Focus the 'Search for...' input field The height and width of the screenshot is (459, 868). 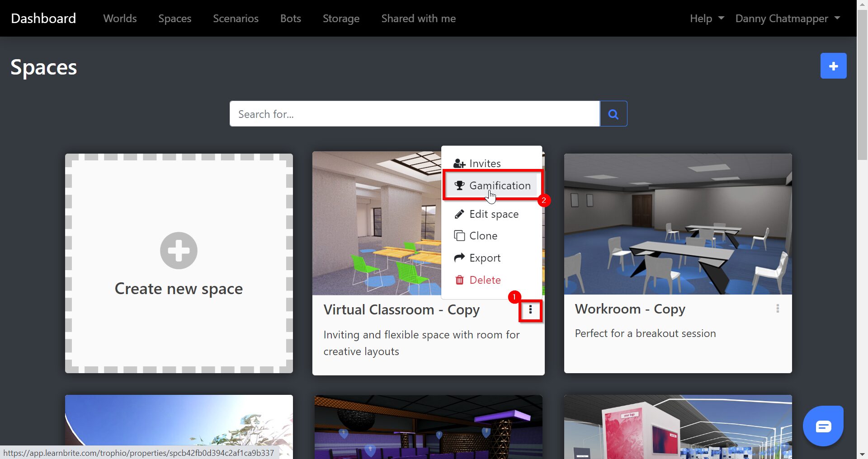tap(414, 114)
